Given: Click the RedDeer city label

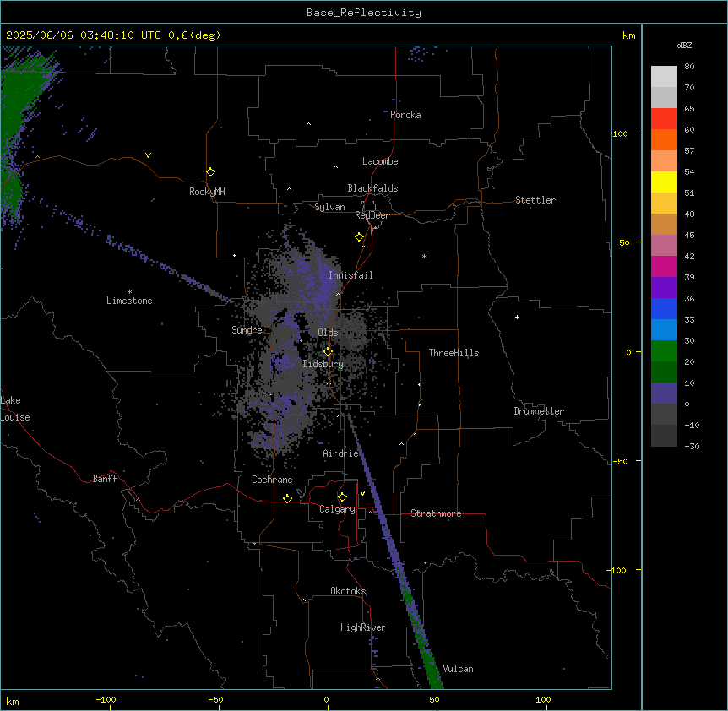Looking at the screenshot, I should coord(372,215).
